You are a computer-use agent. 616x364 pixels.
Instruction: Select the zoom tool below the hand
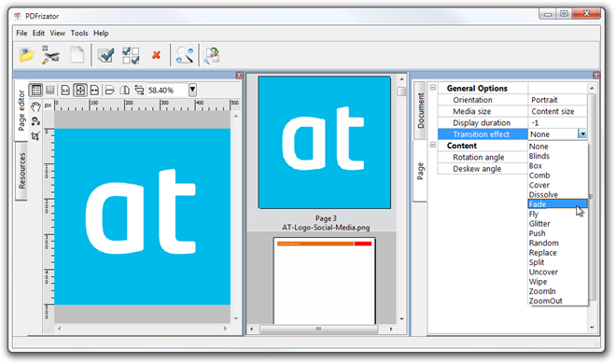tap(35, 121)
